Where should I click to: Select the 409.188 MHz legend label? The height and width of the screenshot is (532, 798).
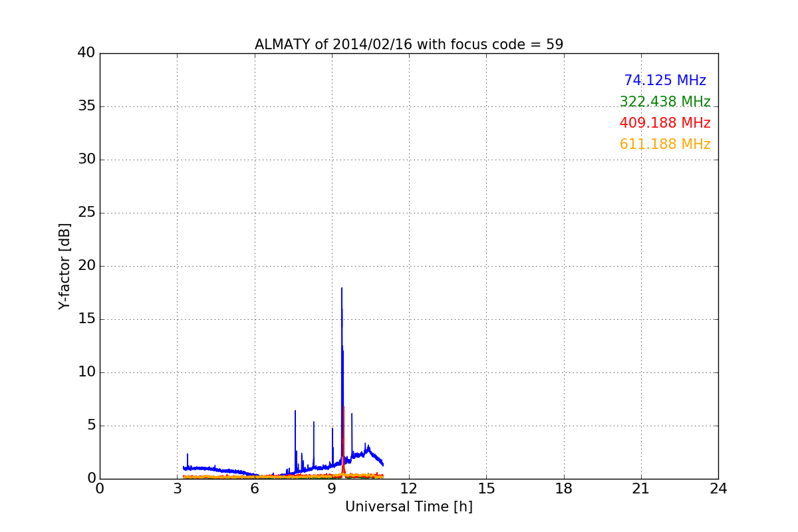coord(665,123)
